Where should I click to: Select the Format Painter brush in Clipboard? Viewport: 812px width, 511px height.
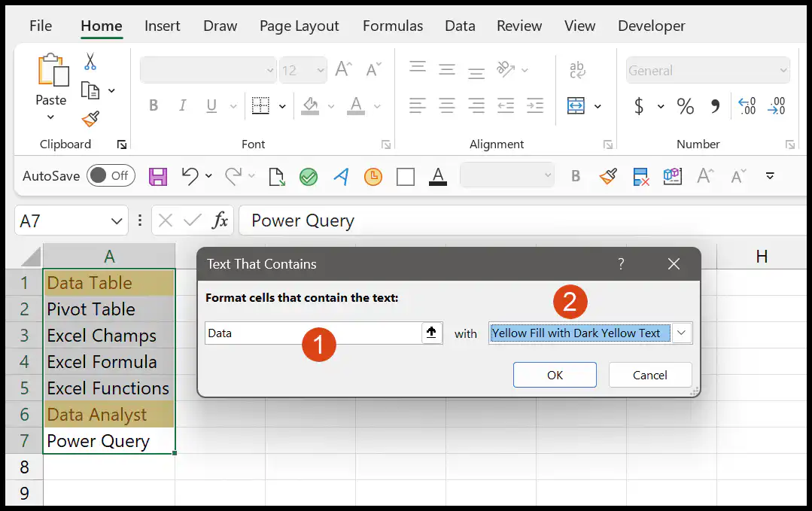pyautogui.click(x=90, y=119)
